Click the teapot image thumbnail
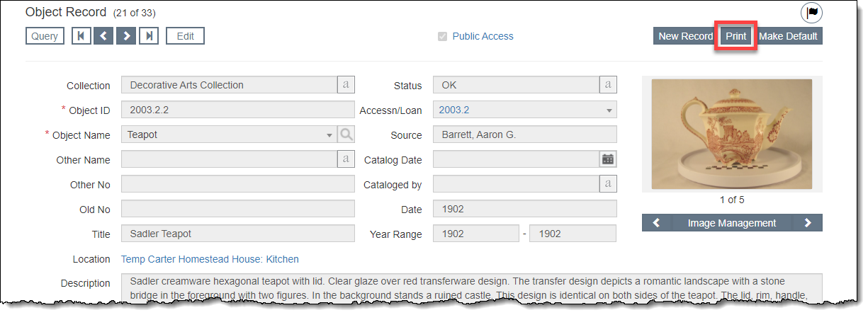 pos(731,133)
